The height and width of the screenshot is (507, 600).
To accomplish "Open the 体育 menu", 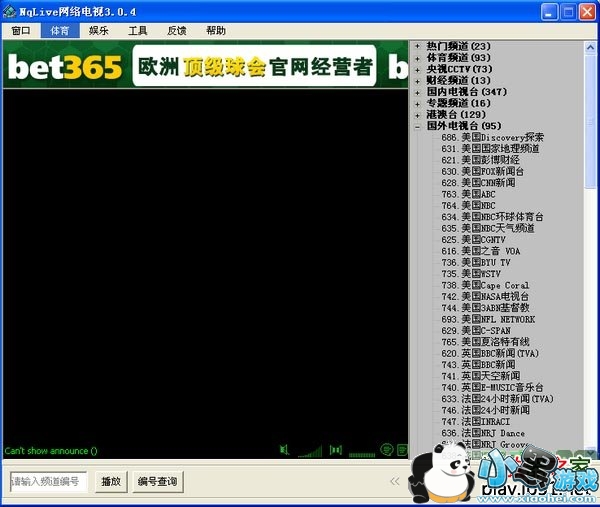I will (60, 31).
